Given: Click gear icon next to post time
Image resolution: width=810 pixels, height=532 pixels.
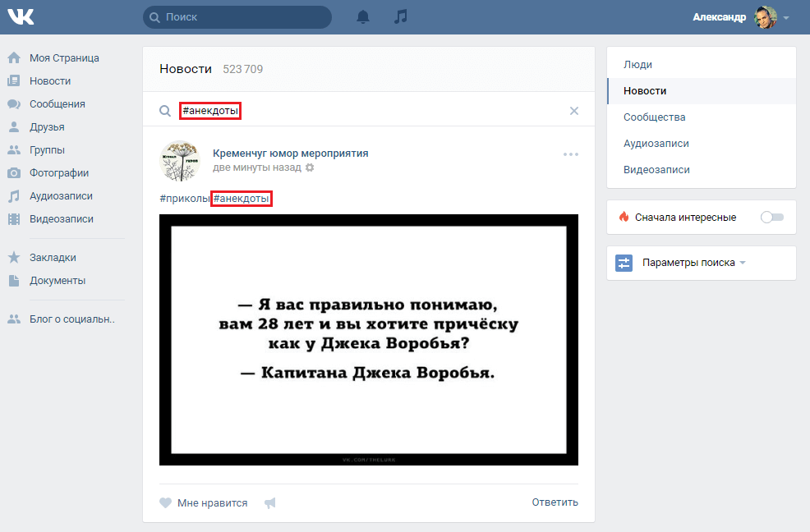Looking at the screenshot, I should 310,167.
